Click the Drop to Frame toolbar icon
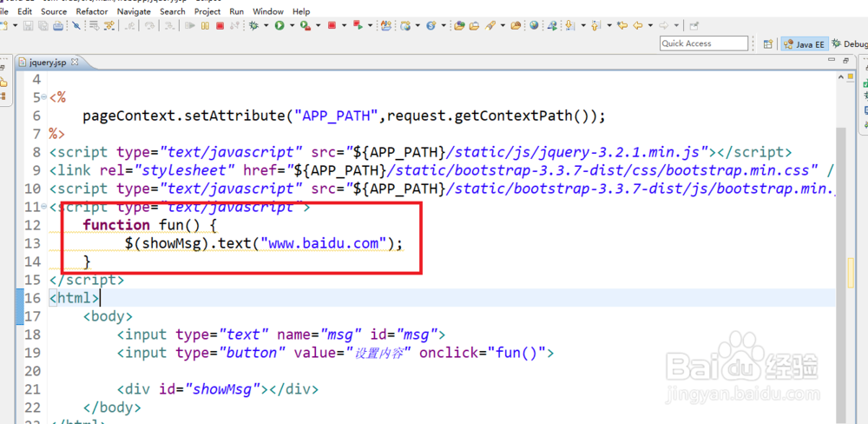This screenshot has height=424, width=868. (94, 25)
